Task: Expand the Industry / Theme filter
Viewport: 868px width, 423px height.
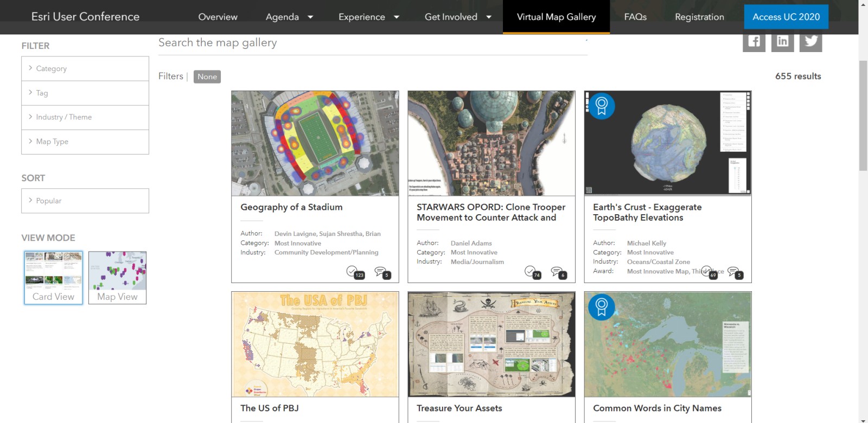Action: (85, 117)
